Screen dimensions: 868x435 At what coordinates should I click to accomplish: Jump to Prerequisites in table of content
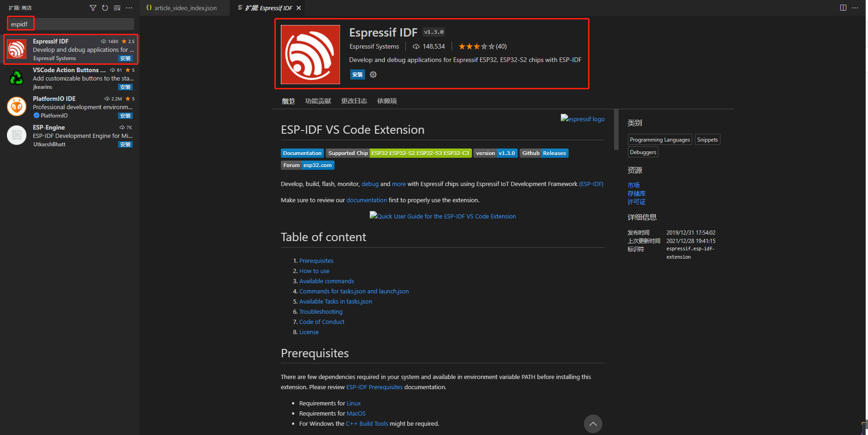point(316,261)
